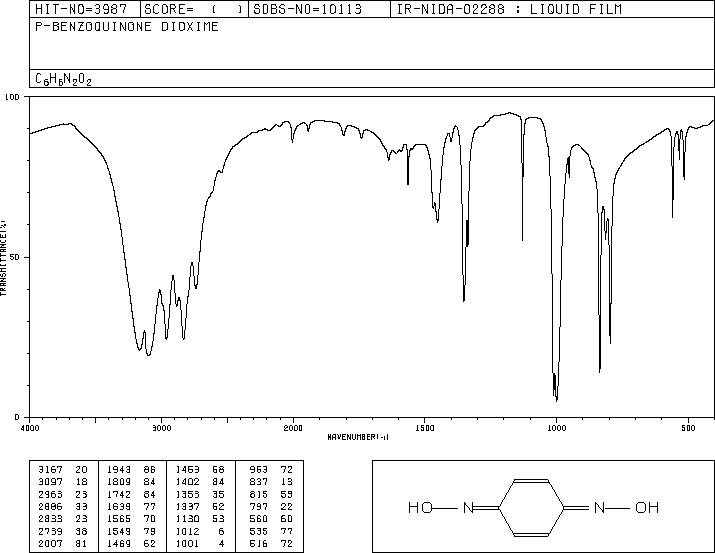This screenshot has width=715, height=553.
Task: Click the TRANSMITTANCE vertical axis title
Action: pos(3,258)
